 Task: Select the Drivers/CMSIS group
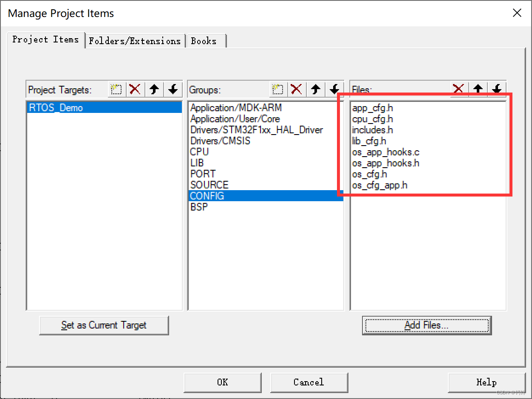[x=266, y=141]
